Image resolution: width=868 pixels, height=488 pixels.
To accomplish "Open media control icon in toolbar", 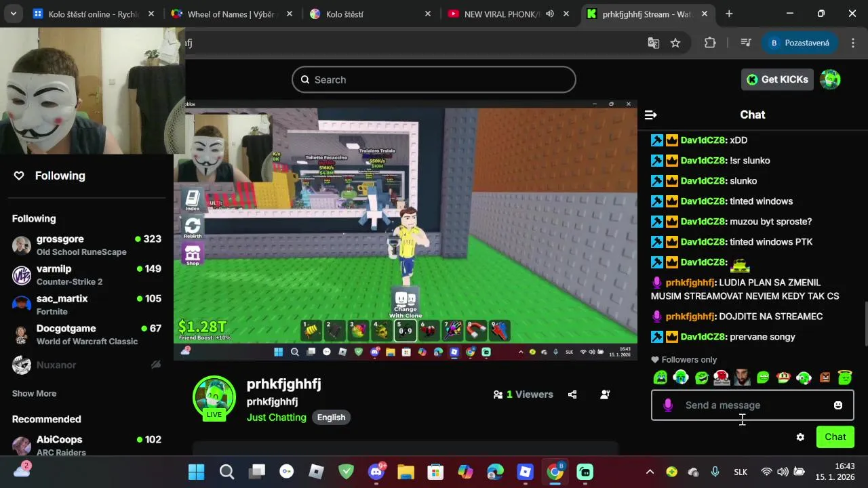I will [745, 43].
